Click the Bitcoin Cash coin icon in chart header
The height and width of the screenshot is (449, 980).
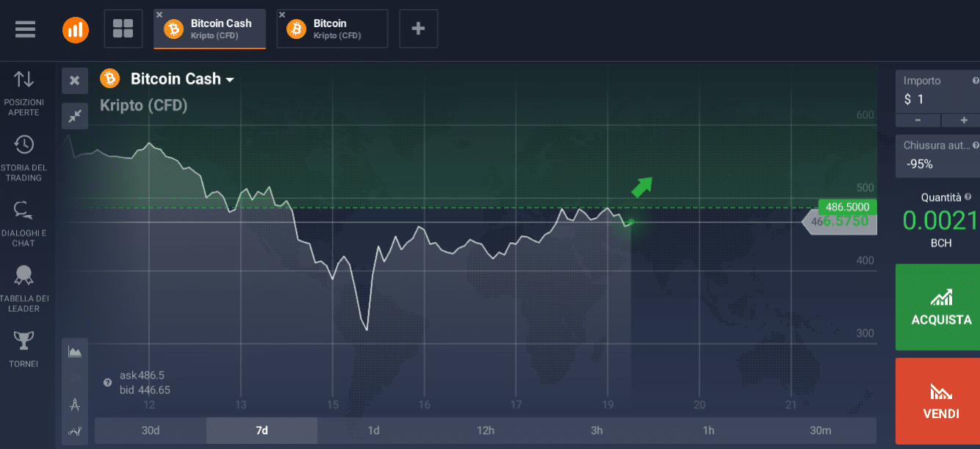110,79
